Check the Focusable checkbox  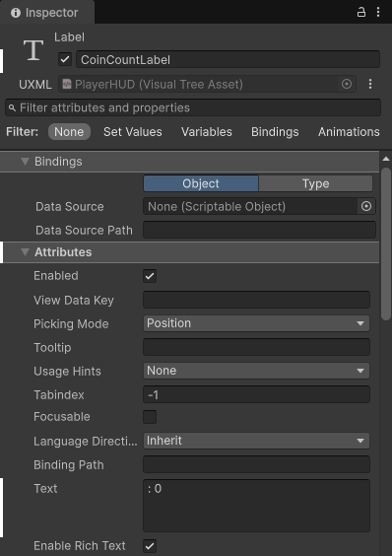(x=150, y=417)
